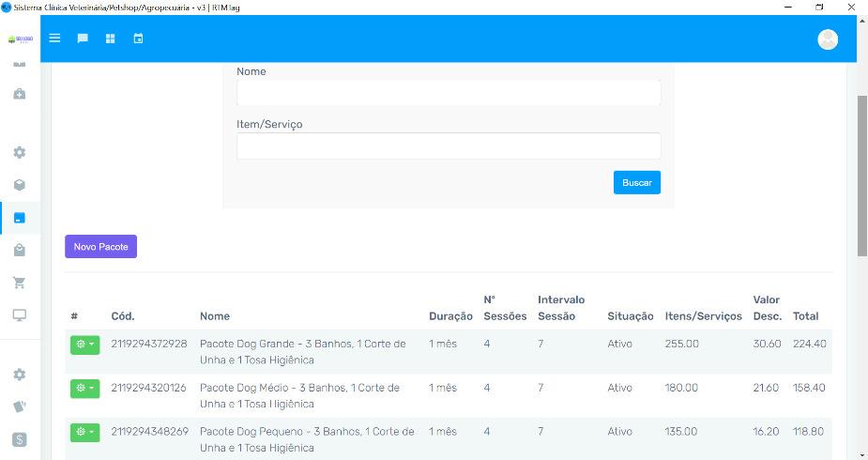Expand actions dropdown for Pacote Dog Pequeno
The height and width of the screenshot is (460, 868).
(84, 432)
